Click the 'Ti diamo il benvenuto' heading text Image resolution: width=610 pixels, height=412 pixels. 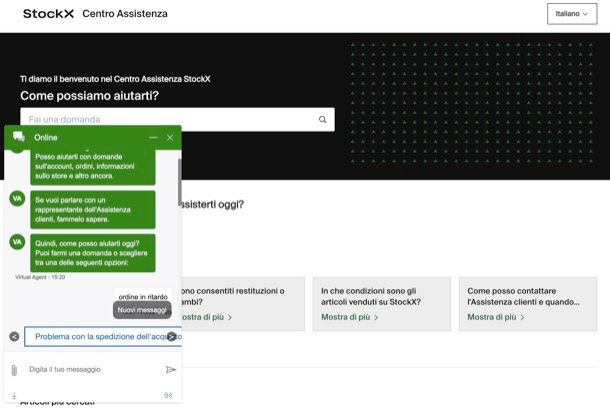click(x=115, y=79)
